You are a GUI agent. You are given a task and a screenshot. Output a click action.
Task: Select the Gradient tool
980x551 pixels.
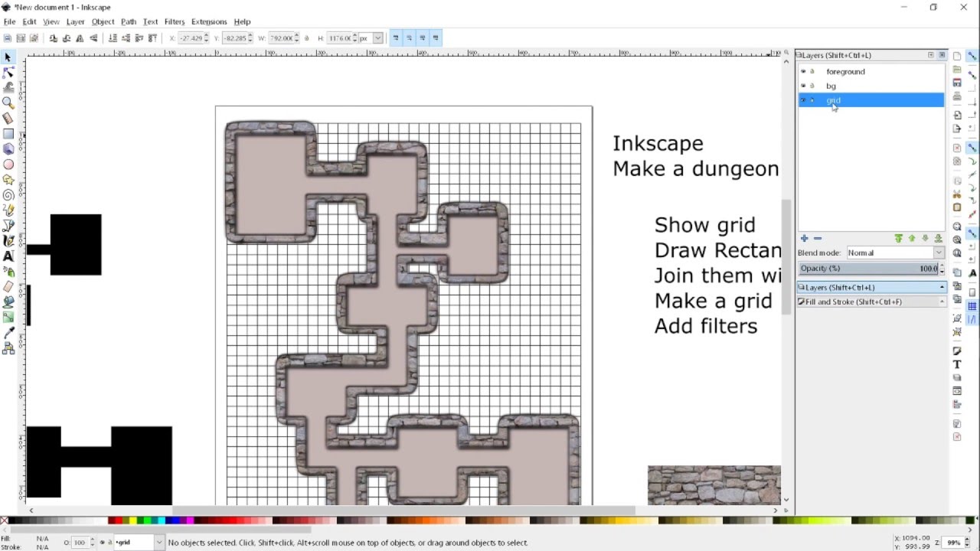point(8,318)
